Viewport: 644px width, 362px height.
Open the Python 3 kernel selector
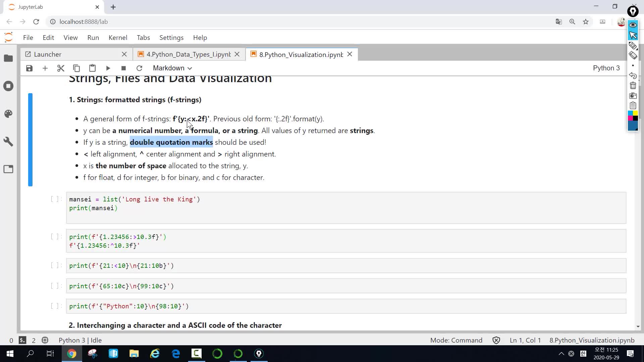pyautogui.click(x=606, y=68)
